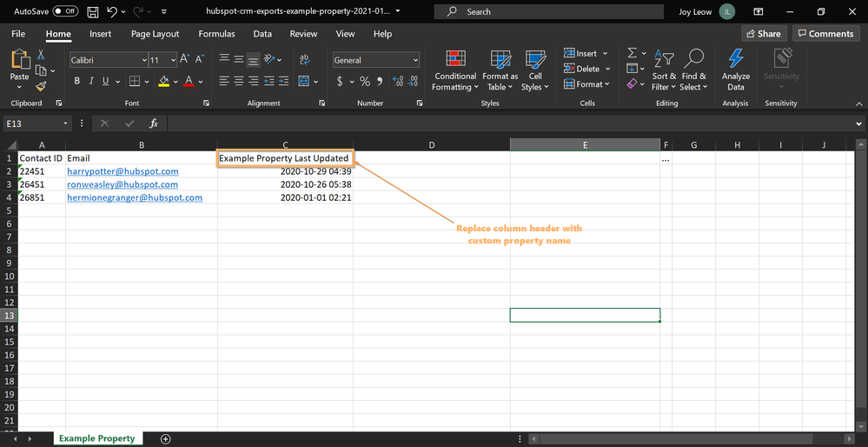Click Format as Table icon

pos(500,59)
